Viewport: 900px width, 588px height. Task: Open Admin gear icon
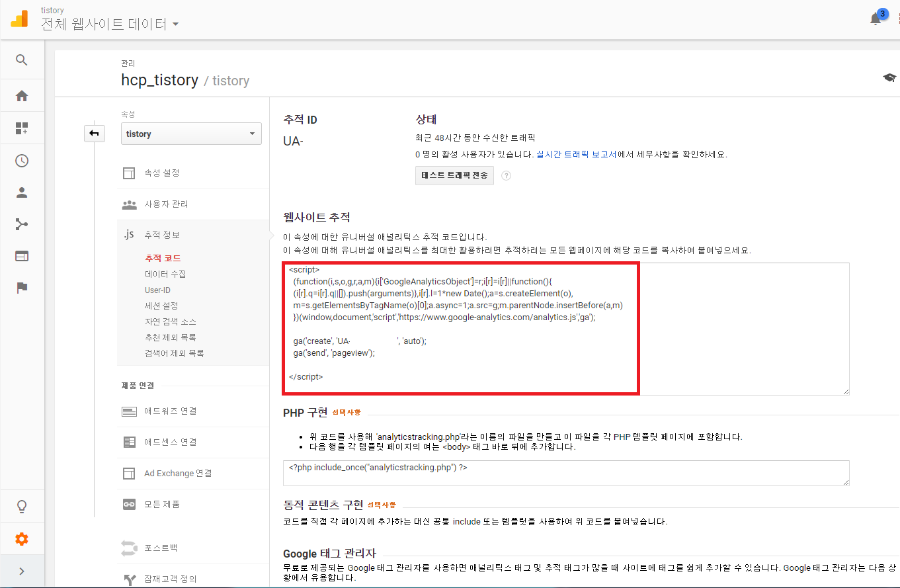(22, 539)
